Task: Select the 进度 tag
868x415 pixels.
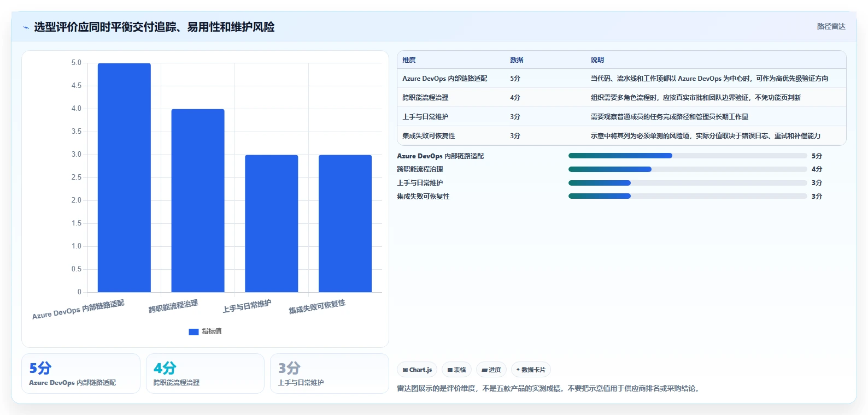Action: 491,370
